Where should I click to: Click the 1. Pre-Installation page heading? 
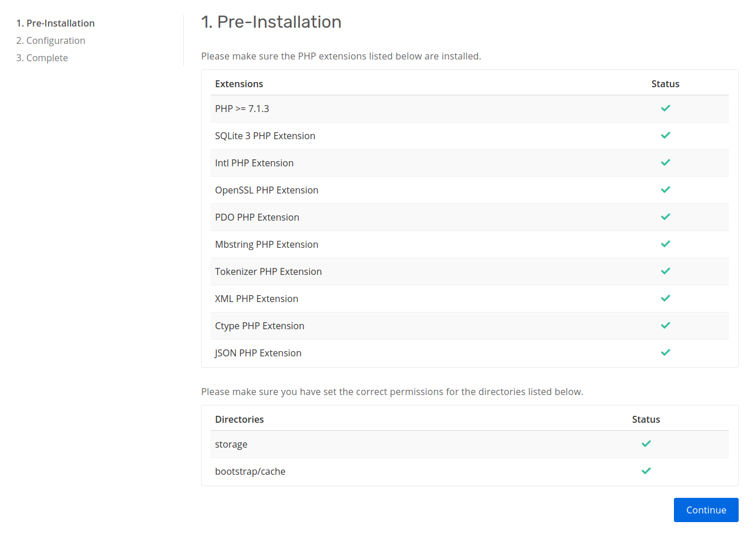click(x=271, y=22)
